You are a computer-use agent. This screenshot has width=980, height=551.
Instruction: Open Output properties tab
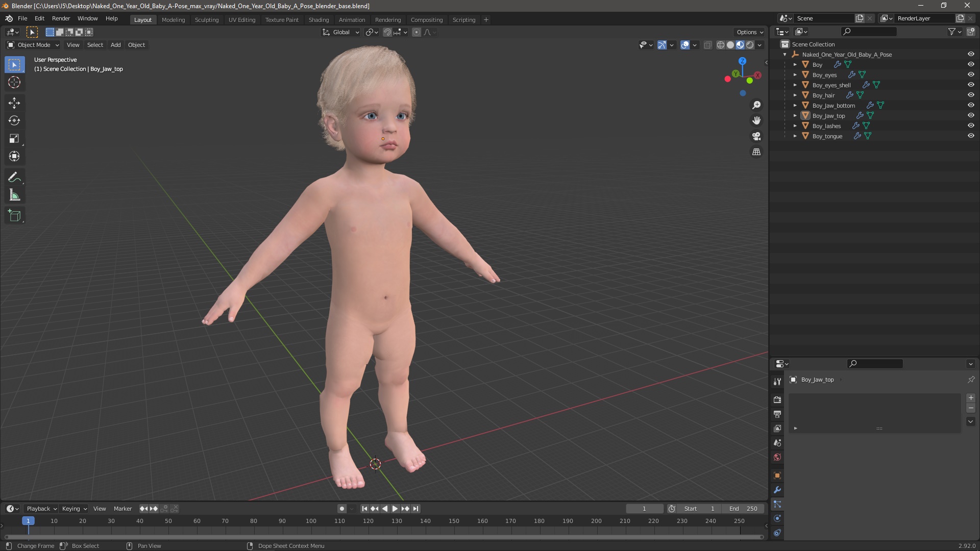(777, 414)
